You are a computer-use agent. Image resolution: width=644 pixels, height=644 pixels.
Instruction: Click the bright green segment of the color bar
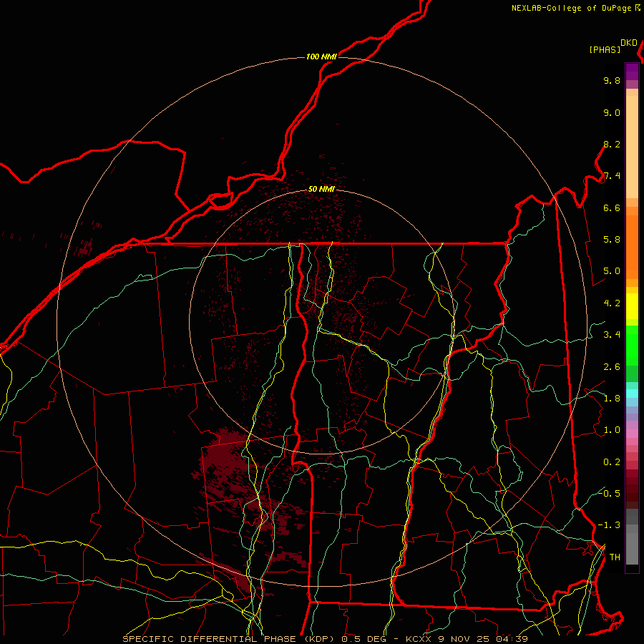[x=632, y=346]
